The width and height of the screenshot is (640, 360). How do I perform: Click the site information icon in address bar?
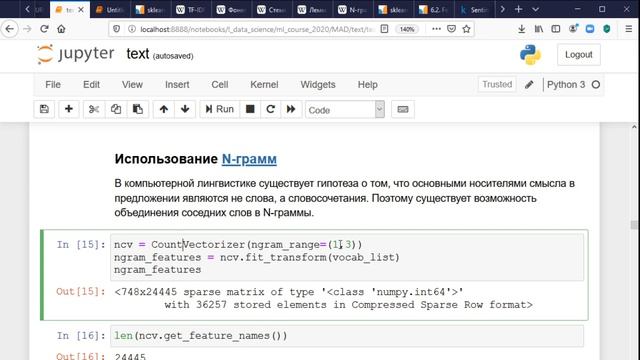click(132, 29)
